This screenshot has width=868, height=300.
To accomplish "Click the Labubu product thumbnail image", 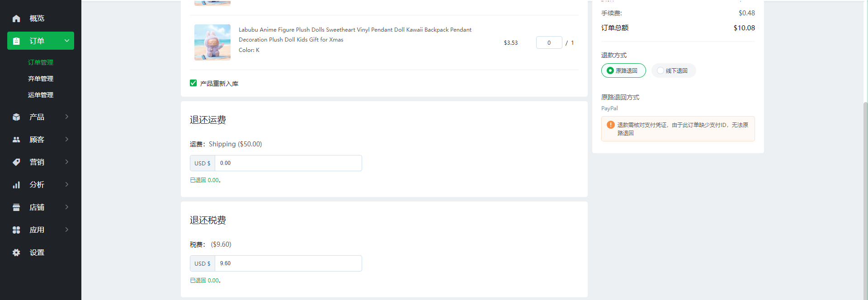I will [212, 42].
